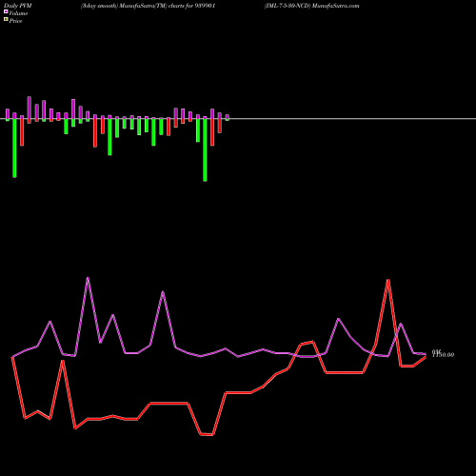Click the 950.00 price value label
This screenshot has width=476, height=476.
coord(444,354)
